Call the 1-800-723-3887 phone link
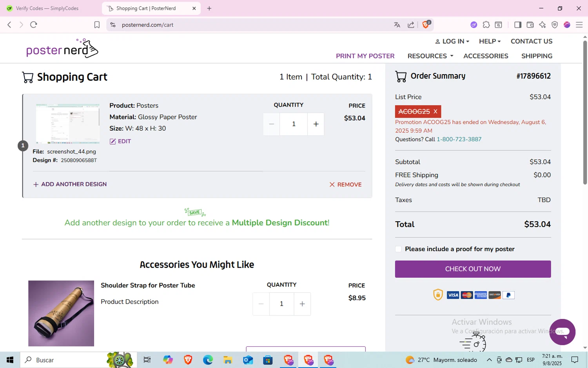The height and width of the screenshot is (368, 588). (459, 139)
